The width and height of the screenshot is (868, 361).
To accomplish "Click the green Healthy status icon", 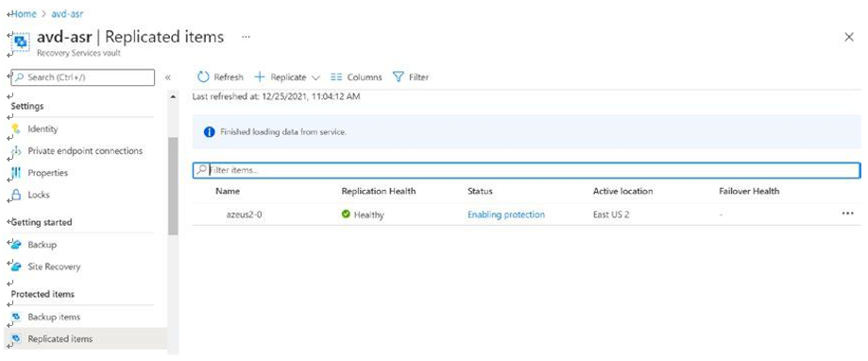I will [346, 215].
